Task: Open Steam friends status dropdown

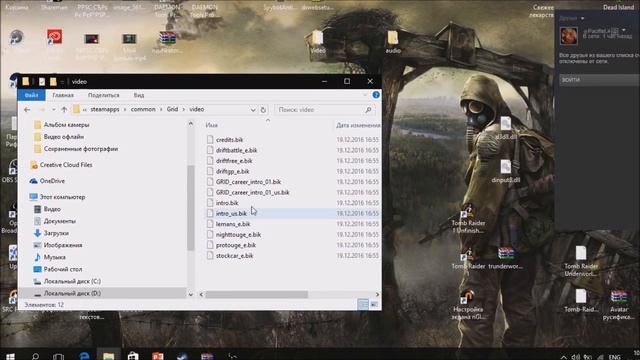Action: 582,18
